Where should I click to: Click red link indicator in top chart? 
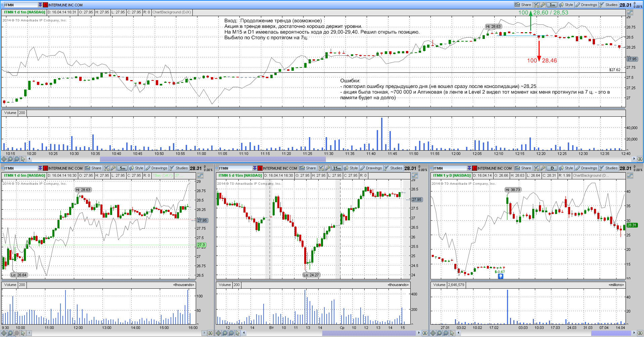pos(46,5)
